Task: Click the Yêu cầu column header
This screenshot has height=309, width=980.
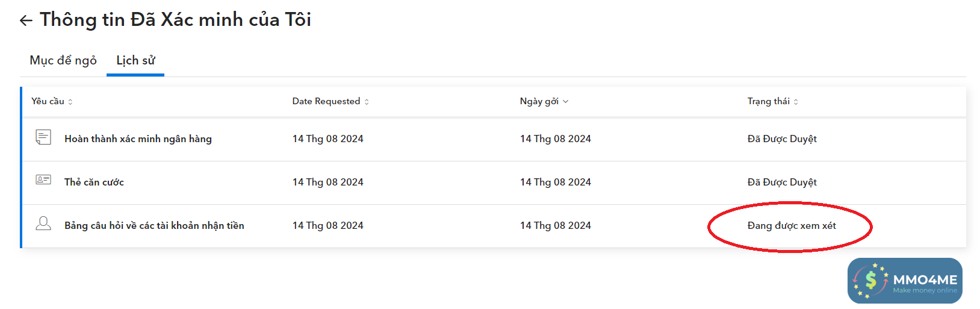Action: [48, 101]
